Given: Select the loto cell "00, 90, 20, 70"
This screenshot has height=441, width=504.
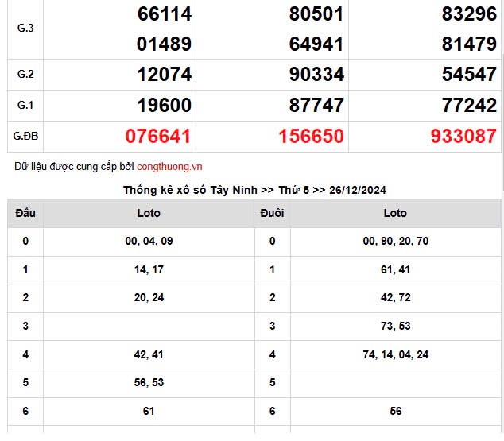Looking at the screenshot, I should (395, 241).
